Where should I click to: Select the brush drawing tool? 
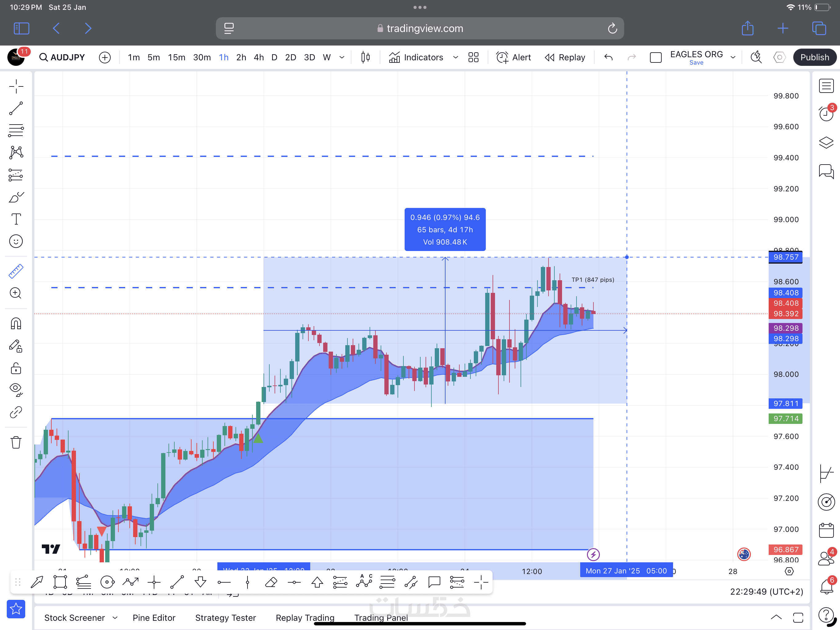pos(16,197)
